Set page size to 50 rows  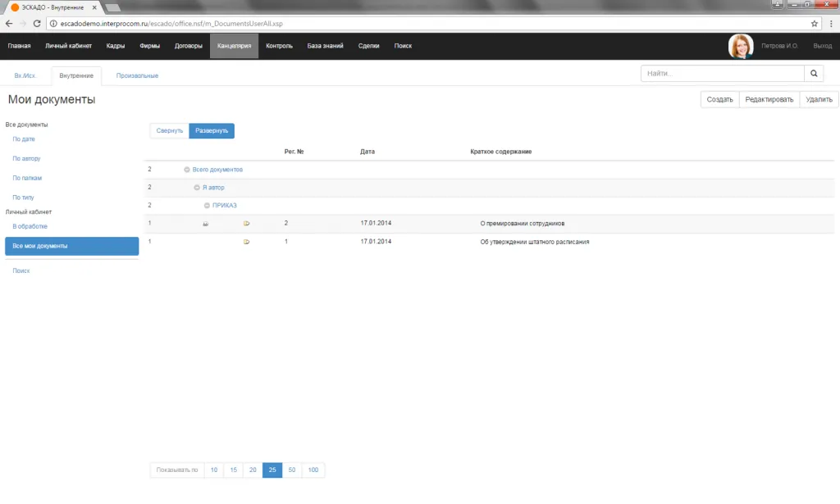coord(292,470)
